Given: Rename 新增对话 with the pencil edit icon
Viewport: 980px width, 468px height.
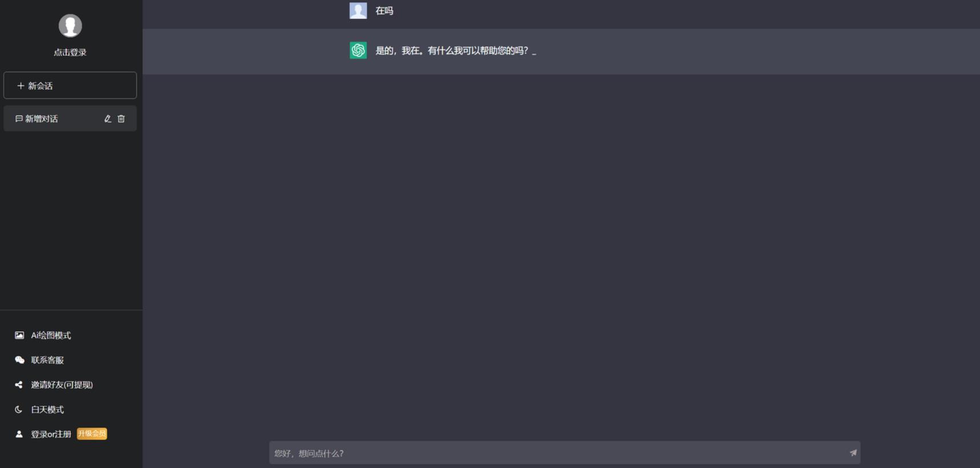Looking at the screenshot, I should click(x=107, y=119).
